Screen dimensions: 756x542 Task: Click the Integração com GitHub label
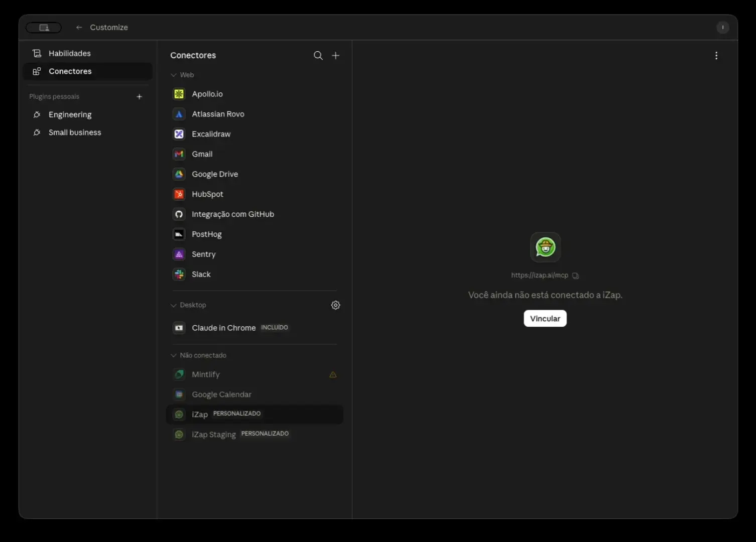click(x=233, y=214)
